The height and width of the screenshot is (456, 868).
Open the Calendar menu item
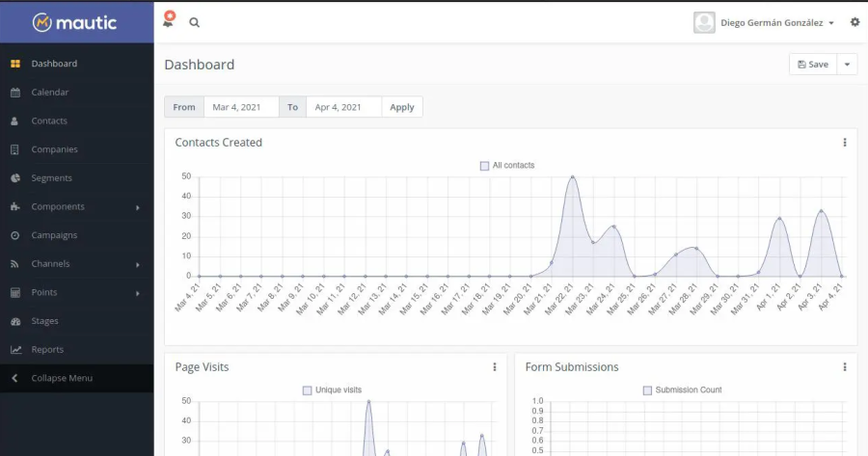[77, 93]
